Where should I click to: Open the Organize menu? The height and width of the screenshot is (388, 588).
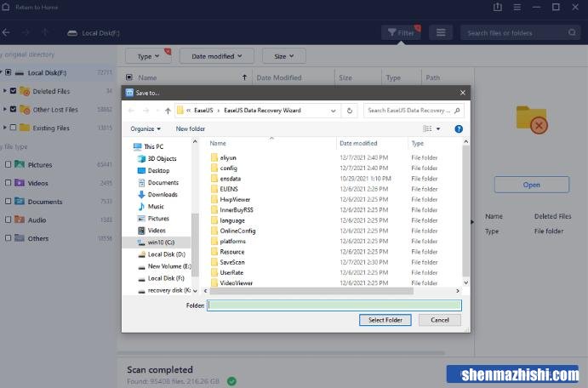click(146, 128)
